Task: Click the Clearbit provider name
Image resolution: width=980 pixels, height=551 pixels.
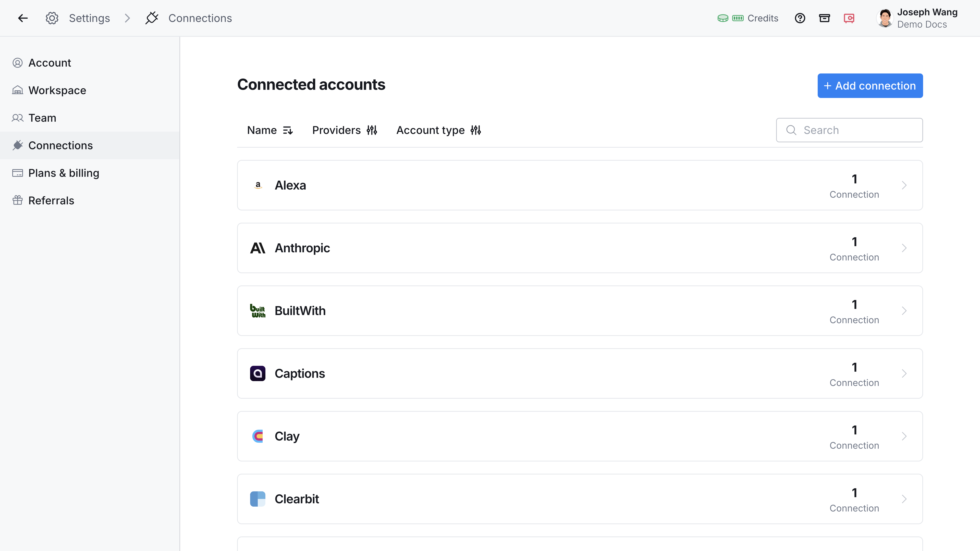Action: pos(297,499)
